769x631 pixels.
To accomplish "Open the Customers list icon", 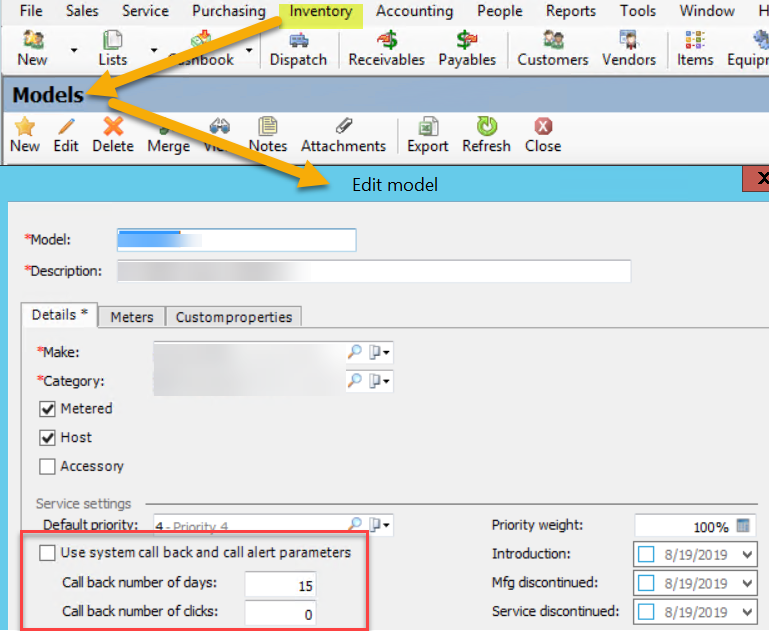I will 553,48.
